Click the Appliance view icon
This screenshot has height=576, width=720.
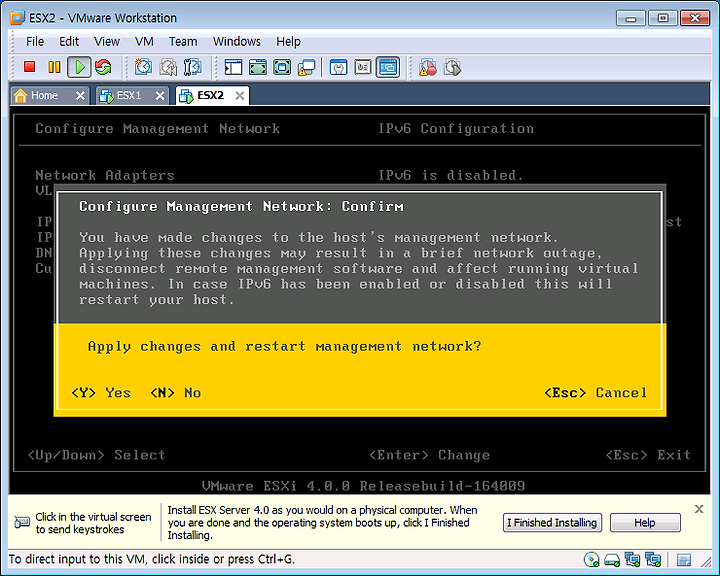[363, 68]
